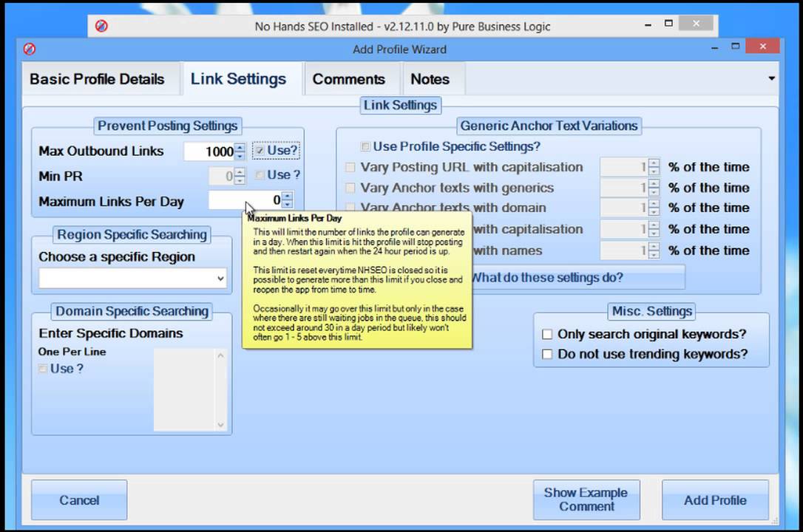Decrease Maximum Links Per Day with down arrow
The height and width of the screenshot is (532, 803).
coord(288,204)
